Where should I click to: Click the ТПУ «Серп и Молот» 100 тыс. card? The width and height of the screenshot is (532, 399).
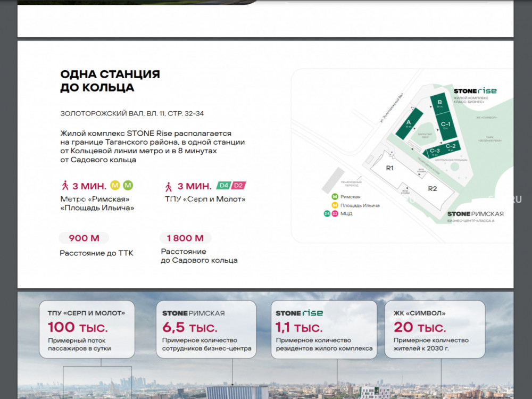[87, 329]
